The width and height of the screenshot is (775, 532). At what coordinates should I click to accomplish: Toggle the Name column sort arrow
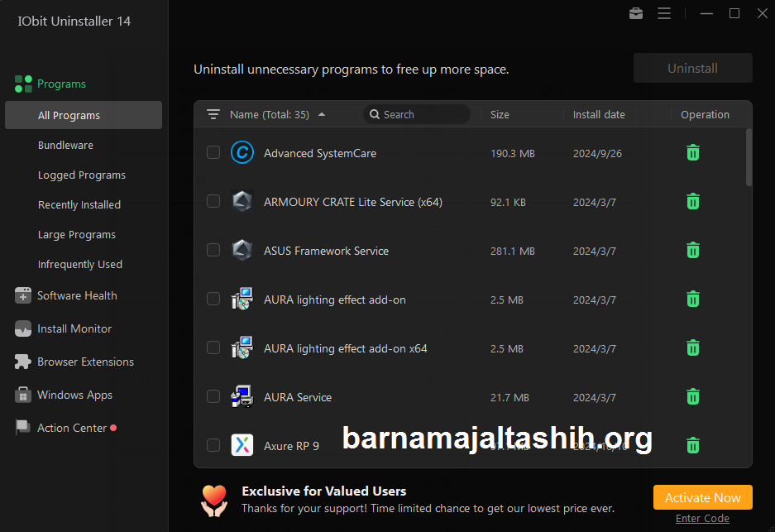[322, 114]
